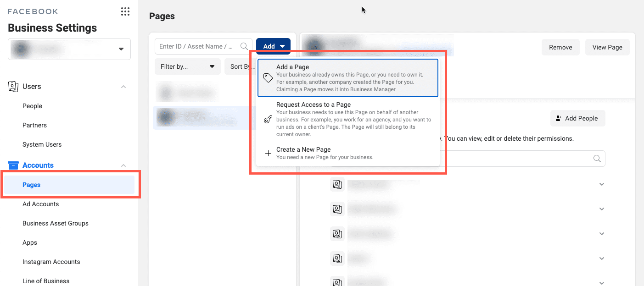The image size is (644, 286).
Task: Open Apps in the sidebar
Action: click(30, 242)
